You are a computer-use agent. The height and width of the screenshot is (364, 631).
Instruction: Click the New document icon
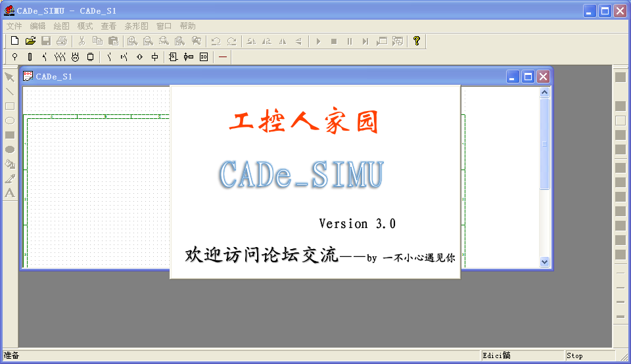click(x=14, y=41)
